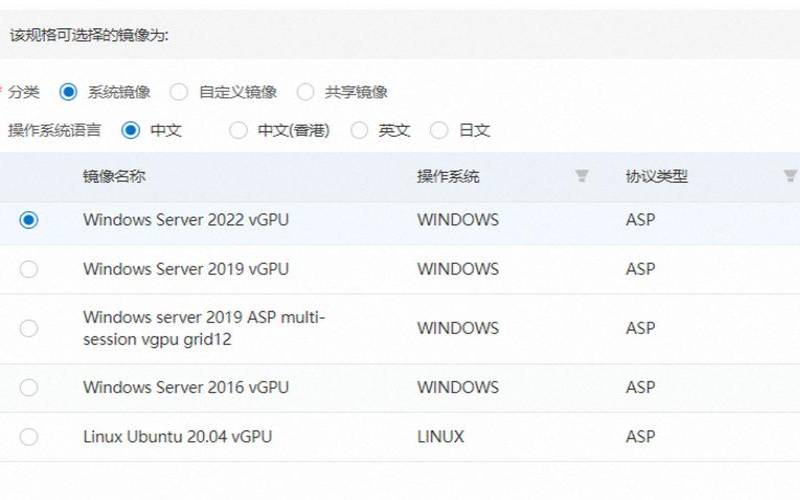Switch category to 共享镜像

pyautogui.click(x=305, y=92)
